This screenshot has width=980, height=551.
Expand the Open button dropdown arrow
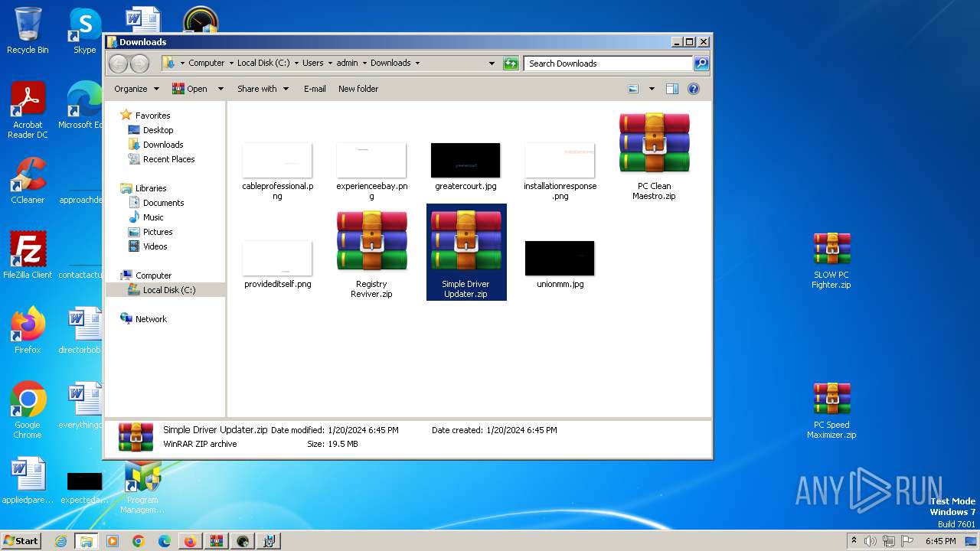coord(220,89)
